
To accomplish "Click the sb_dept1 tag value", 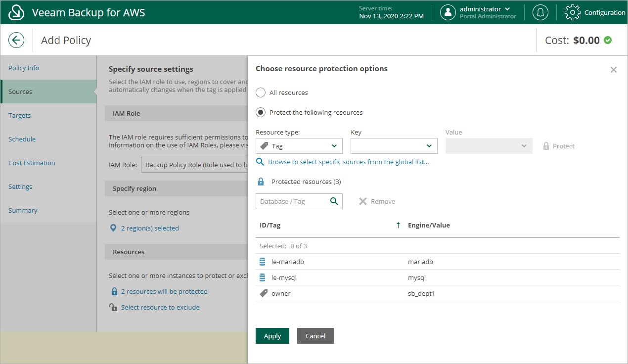I will pyautogui.click(x=421, y=293).
